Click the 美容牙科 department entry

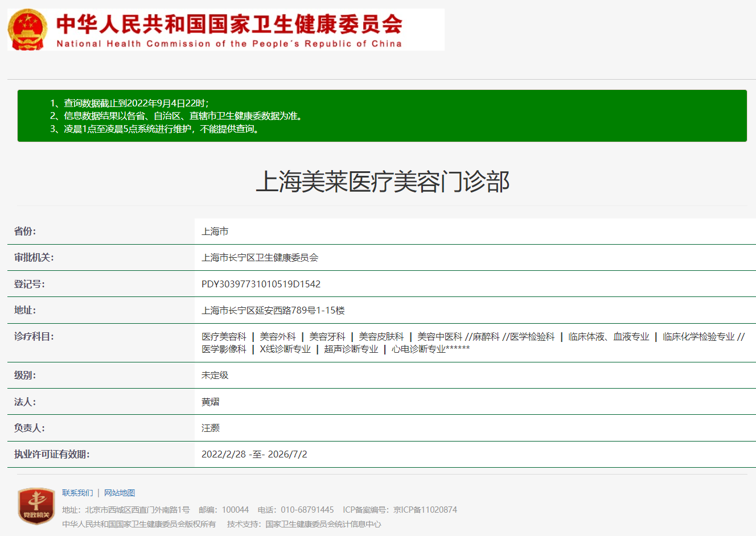327,337
